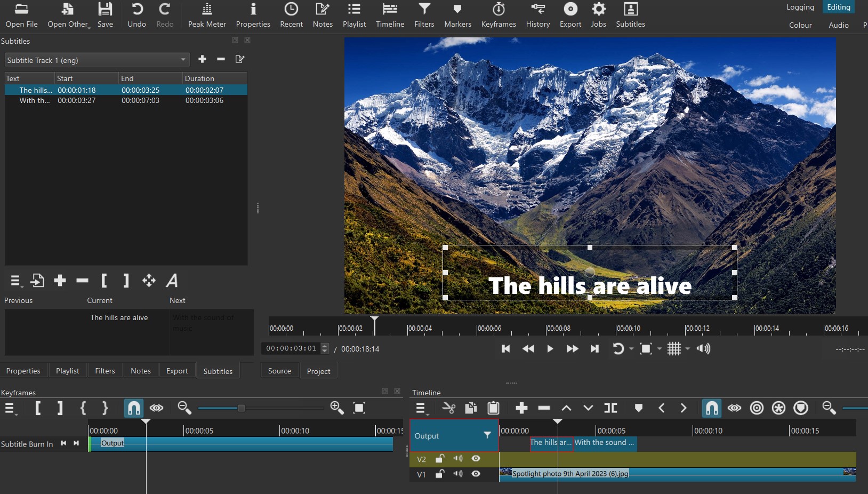Screen dimensions: 868x494
Task: Open the Keyframes panel from toolbar
Action: coord(499,15)
